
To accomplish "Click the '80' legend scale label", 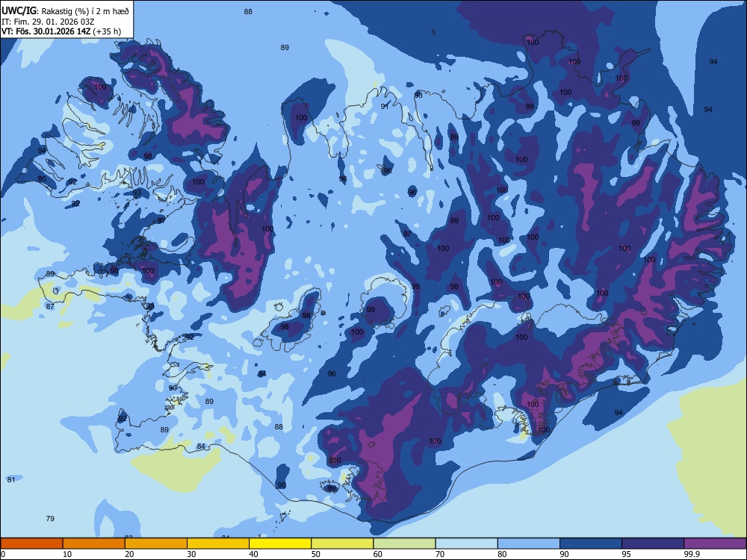I will (x=502, y=554).
